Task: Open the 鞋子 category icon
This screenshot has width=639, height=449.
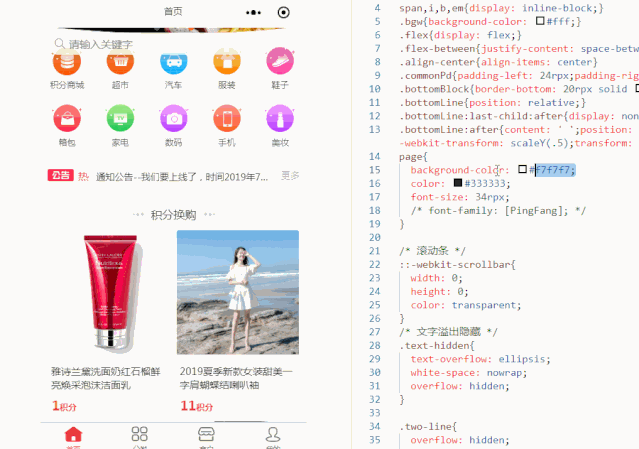Action: click(x=280, y=62)
